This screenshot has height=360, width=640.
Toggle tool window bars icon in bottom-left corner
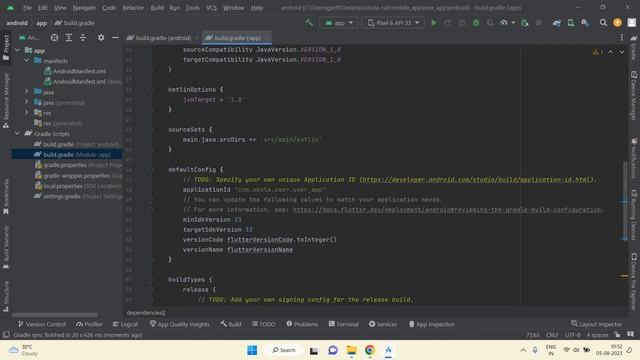point(6,335)
